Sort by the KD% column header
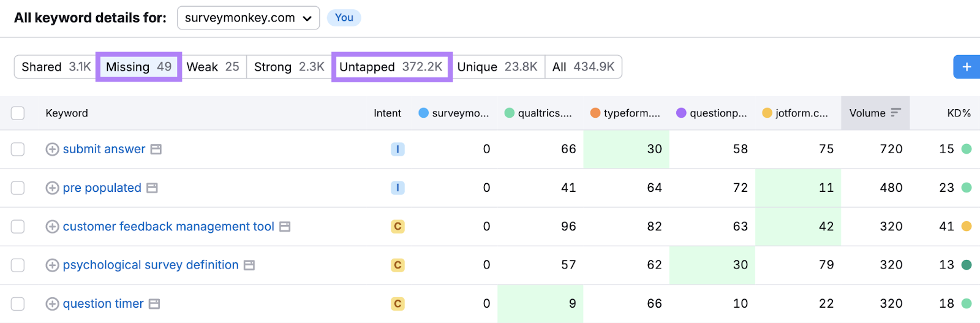The image size is (980, 323). coord(958,113)
